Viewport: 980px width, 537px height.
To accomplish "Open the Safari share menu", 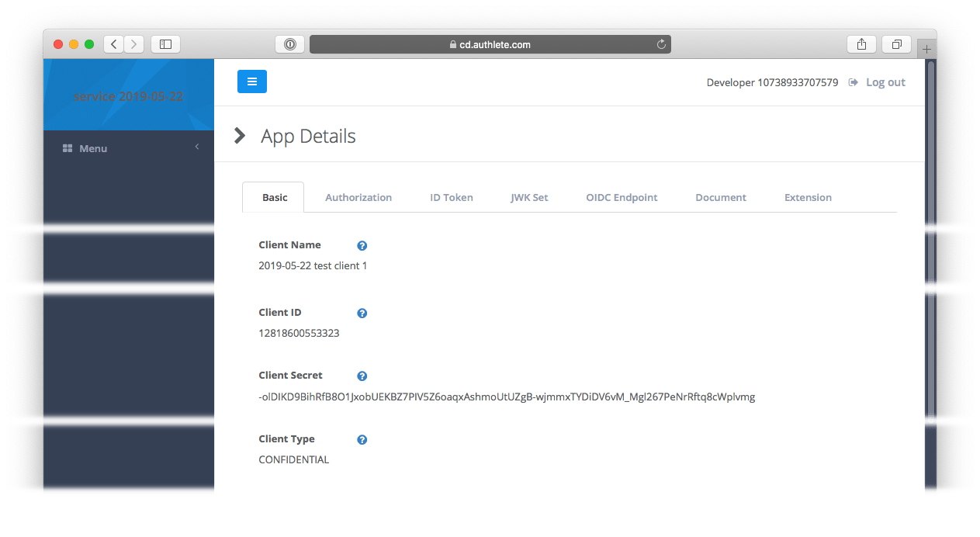I will click(x=861, y=44).
